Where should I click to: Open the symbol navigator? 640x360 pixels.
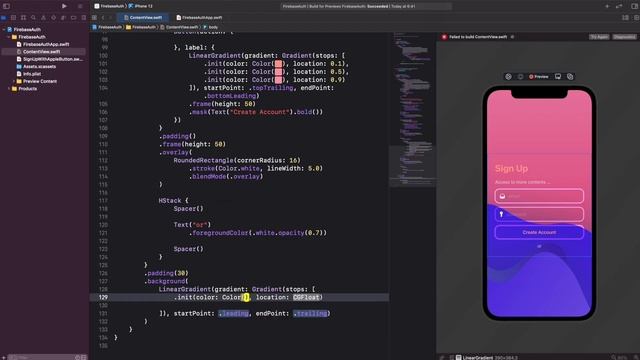[x=23, y=18]
